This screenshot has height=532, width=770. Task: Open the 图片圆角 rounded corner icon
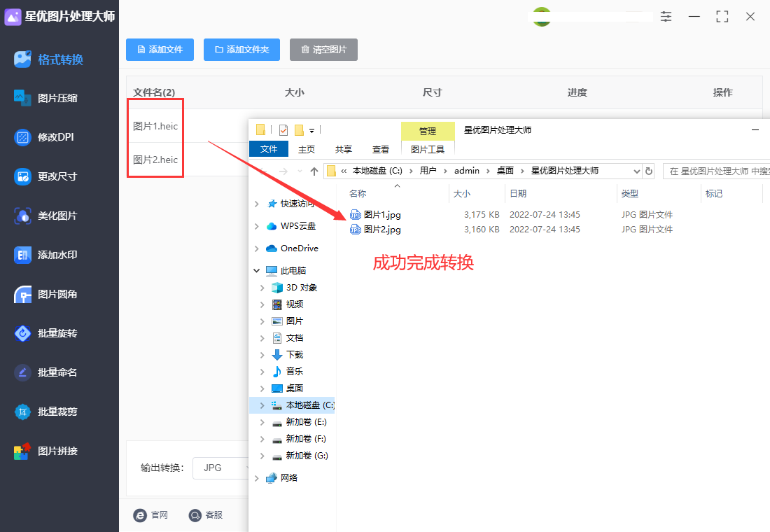point(22,294)
